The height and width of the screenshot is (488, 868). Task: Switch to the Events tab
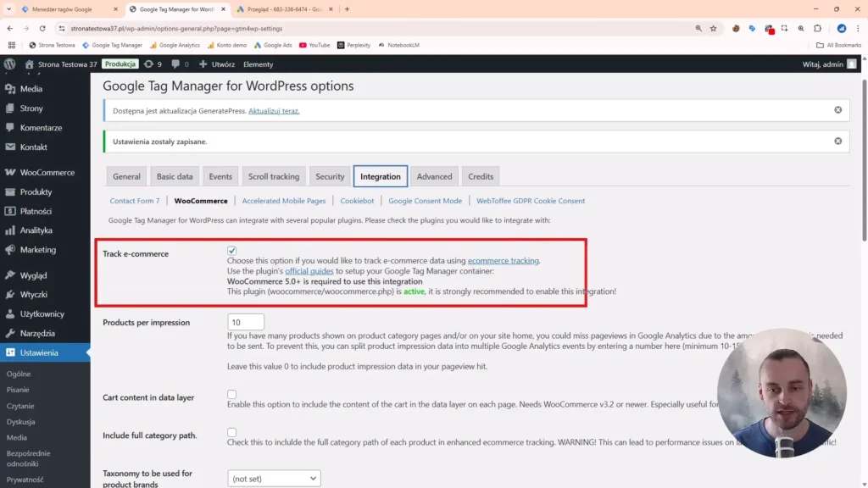click(x=220, y=176)
